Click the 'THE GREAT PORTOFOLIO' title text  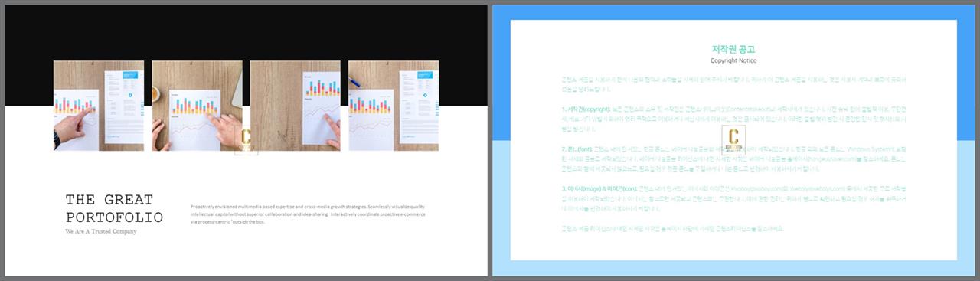(x=114, y=208)
